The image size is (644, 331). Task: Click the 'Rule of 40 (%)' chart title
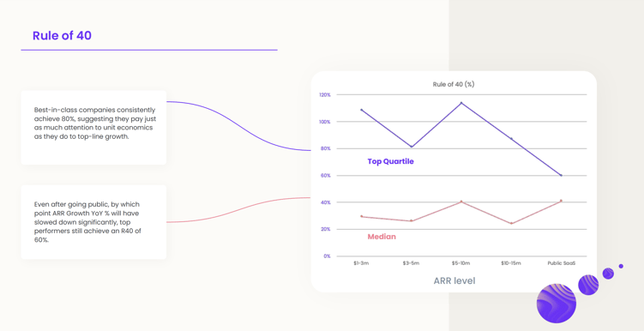click(454, 84)
